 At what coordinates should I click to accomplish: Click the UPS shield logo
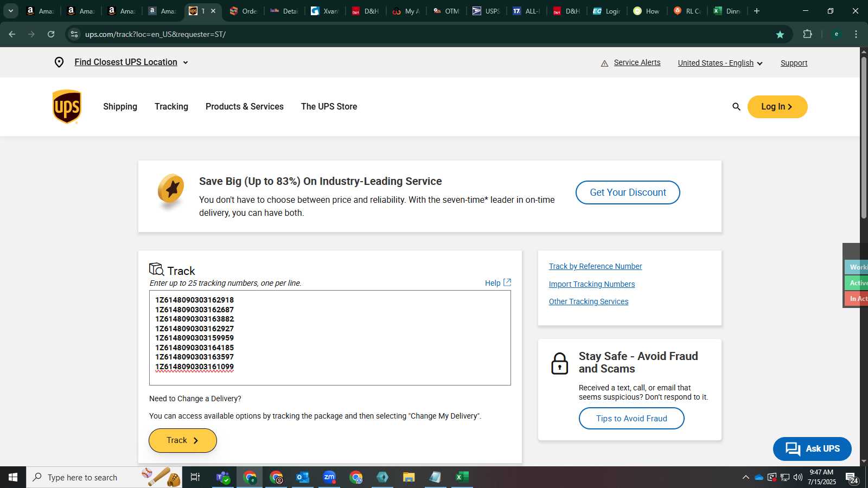click(x=67, y=107)
